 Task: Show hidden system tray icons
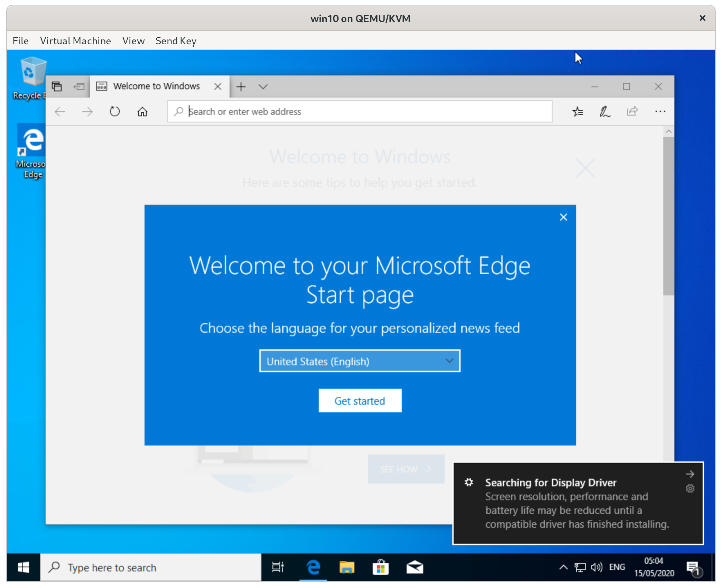pyautogui.click(x=563, y=567)
